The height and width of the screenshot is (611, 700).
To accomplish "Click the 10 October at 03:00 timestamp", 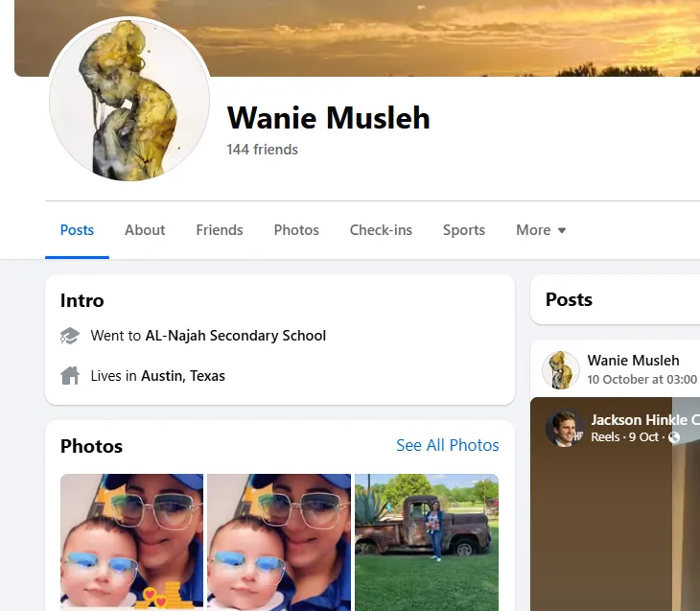I will click(642, 379).
